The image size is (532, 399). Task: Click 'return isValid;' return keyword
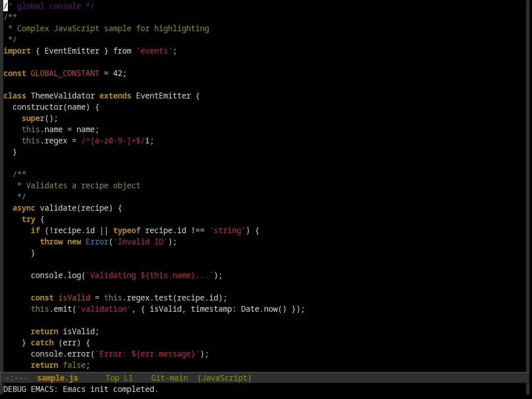coord(44,331)
